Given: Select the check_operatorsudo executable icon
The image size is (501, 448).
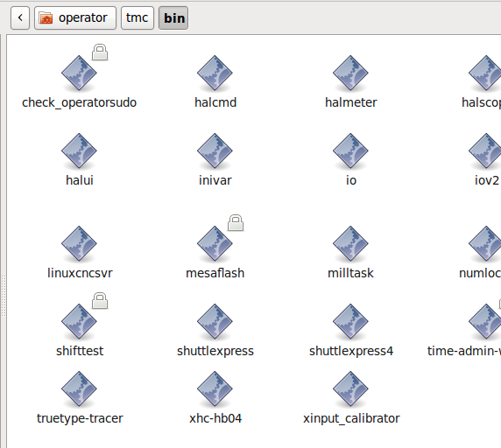Looking at the screenshot, I should [79, 73].
